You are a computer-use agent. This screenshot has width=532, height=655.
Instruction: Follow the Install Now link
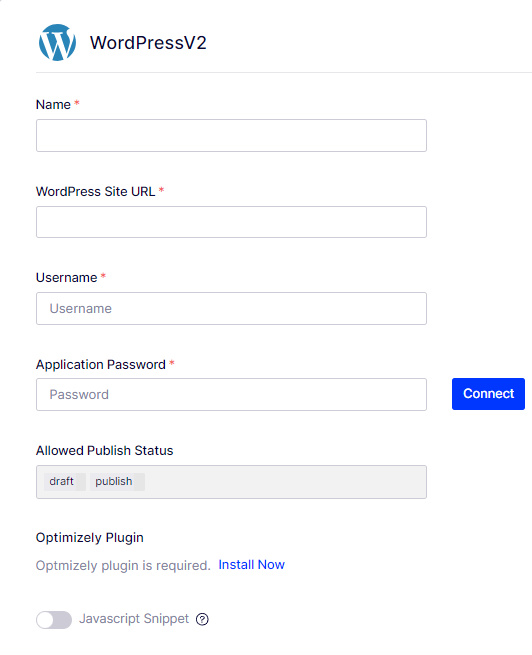coord(251,564)
